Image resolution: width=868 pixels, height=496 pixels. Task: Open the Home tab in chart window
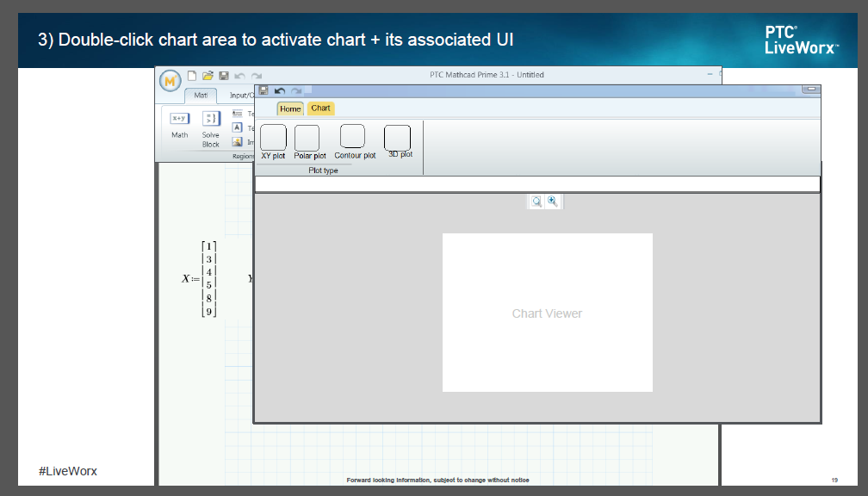coord(290,108)
